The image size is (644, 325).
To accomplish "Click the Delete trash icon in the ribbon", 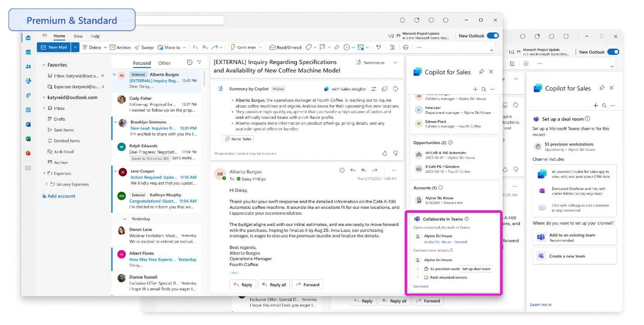I will pyautogui.click(x=85, y=47).
